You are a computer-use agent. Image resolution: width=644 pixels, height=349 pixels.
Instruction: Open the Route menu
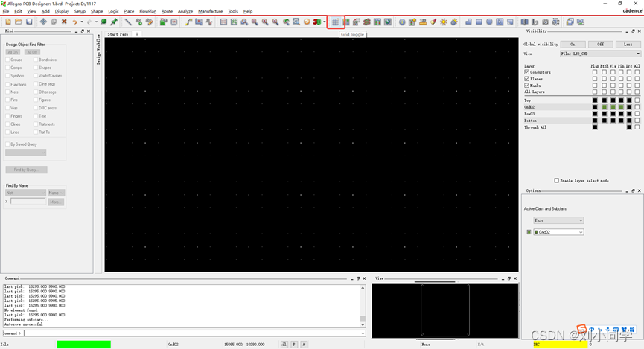[x=167, y=11]
